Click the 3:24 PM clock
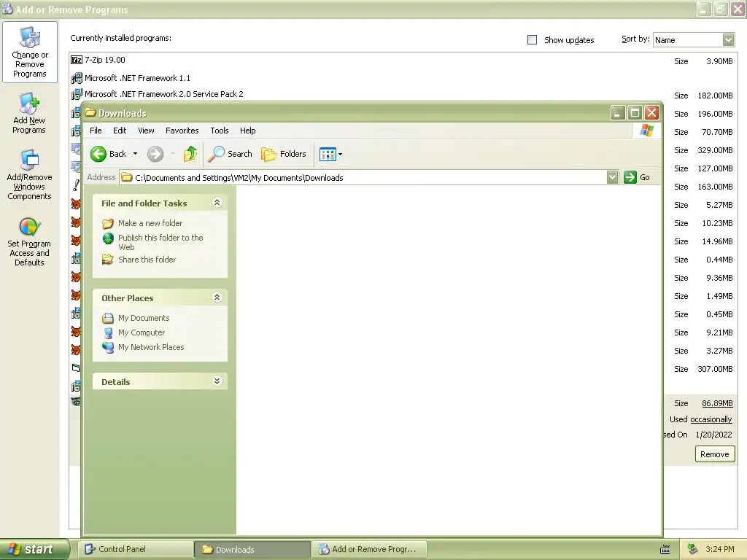Image resolution: width=747 pixels, height=560 pixels. pos(719,549)
